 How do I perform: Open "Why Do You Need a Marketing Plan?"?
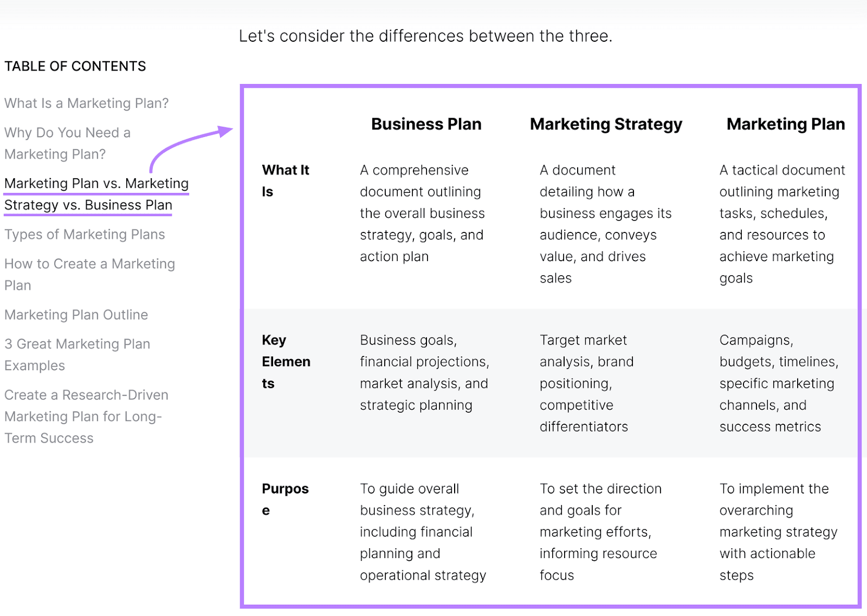point(67,143)
